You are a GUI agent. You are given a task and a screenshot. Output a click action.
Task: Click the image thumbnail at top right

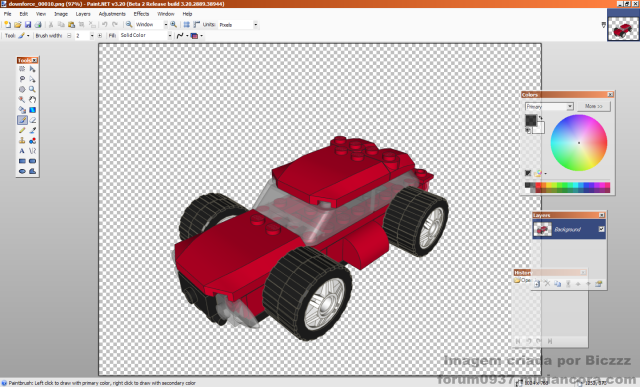pos(623,29)
